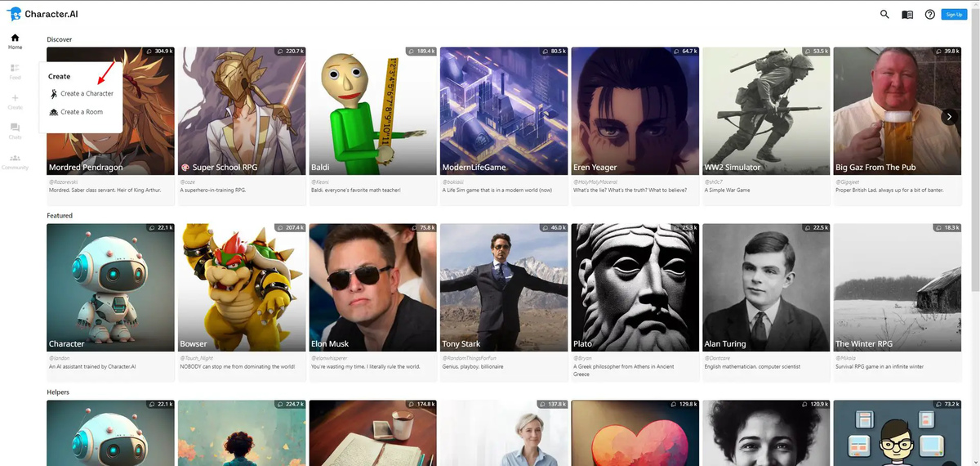Click the 22.5 k chat count badge
The image size is (980, 466).
point(817,227)
